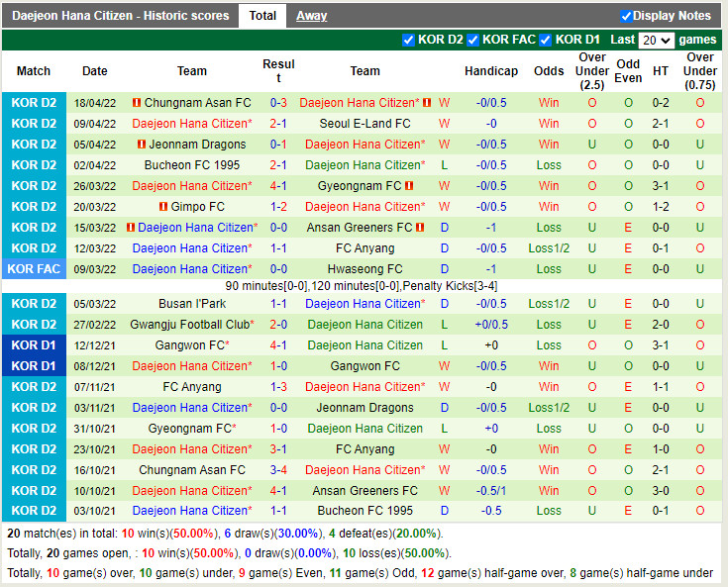
Task: Click Gangwon FC link on 12/12/21
Action: coord(190,345)
